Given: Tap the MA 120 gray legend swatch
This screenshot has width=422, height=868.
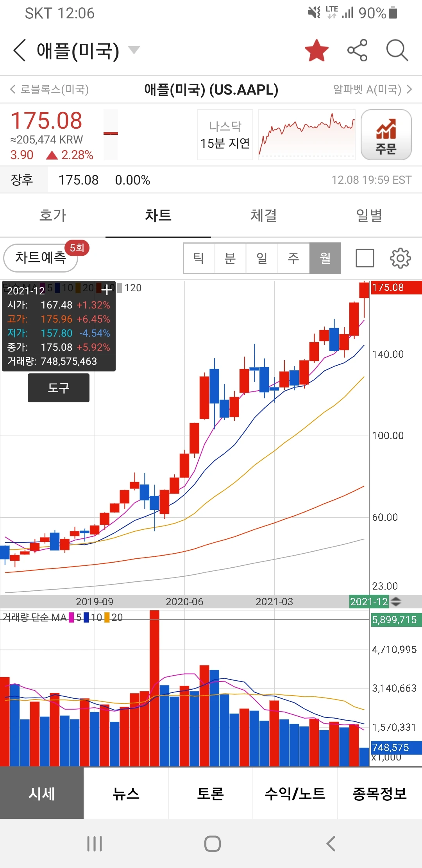Looking at the screenshot, I should click(x=120, y=288).
